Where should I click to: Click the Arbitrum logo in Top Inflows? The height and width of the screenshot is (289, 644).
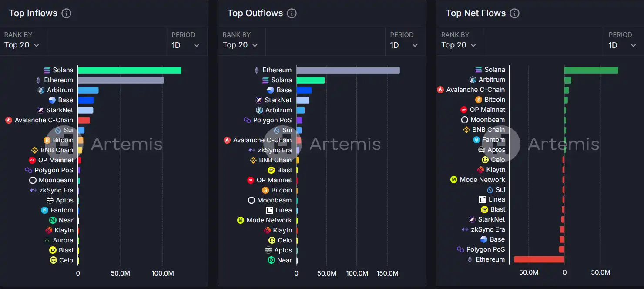click(x=41, y=90)
